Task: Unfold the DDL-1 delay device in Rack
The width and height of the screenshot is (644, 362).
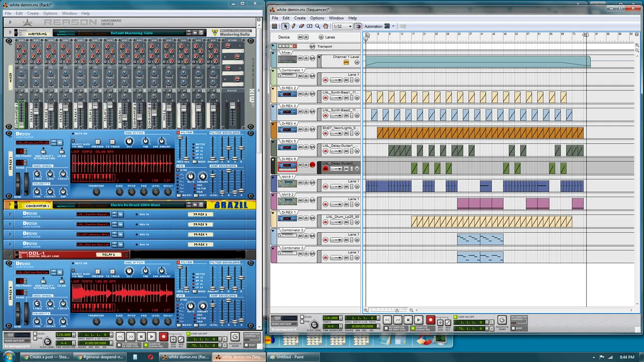Action: pos(10,254)
